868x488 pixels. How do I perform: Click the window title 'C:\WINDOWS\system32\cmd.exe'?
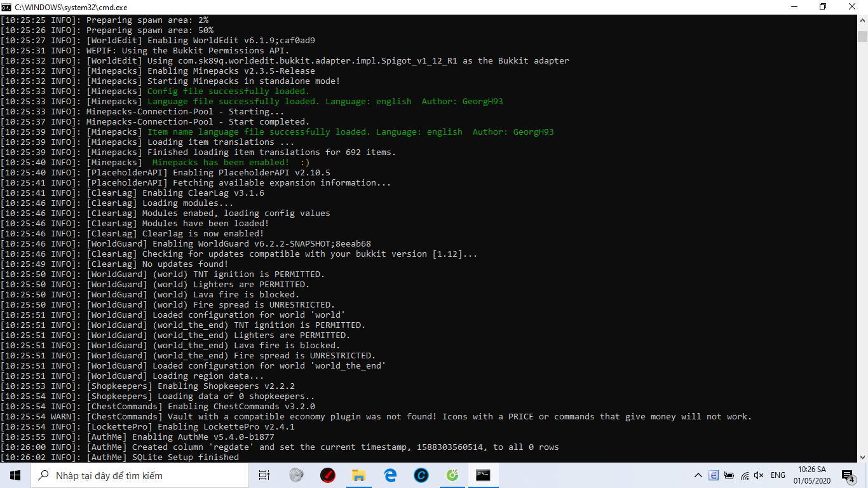point(71,7)
